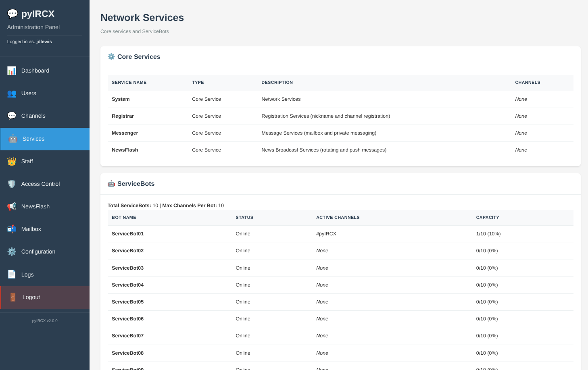588x370 pixels.
Task: Navigate to Configuration in sidebar
Action: 38,252
